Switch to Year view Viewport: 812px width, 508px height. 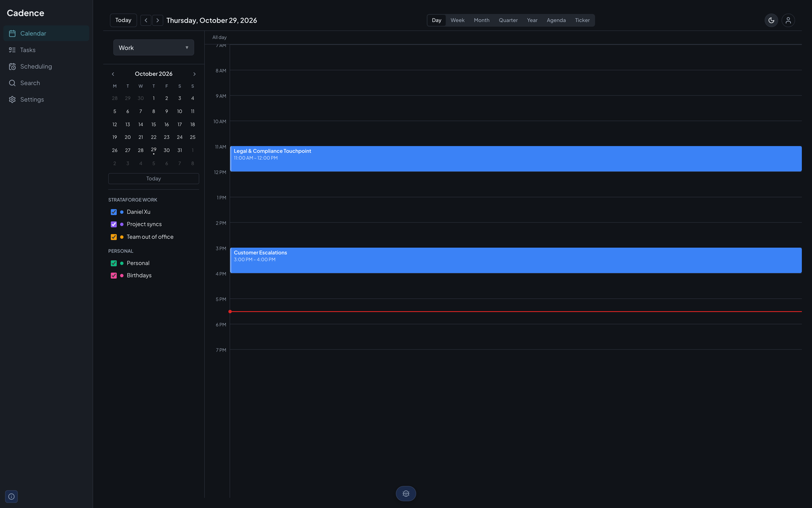tap(532, 20)
